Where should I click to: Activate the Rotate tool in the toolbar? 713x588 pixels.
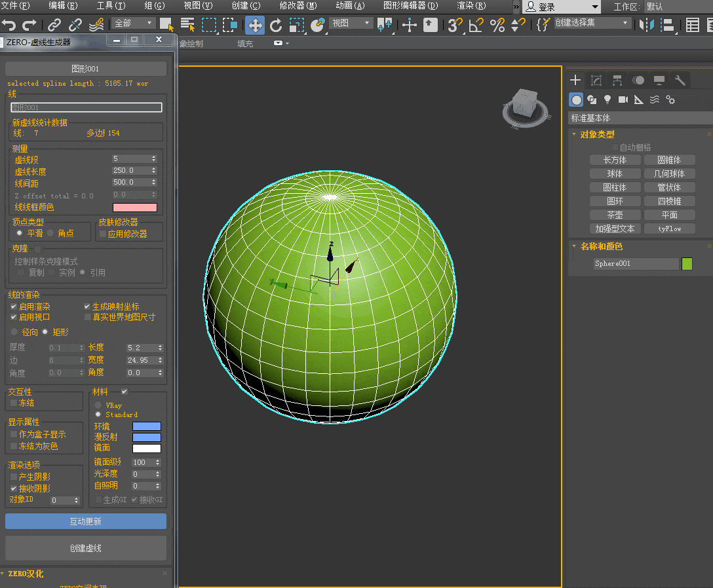[276, 26]
